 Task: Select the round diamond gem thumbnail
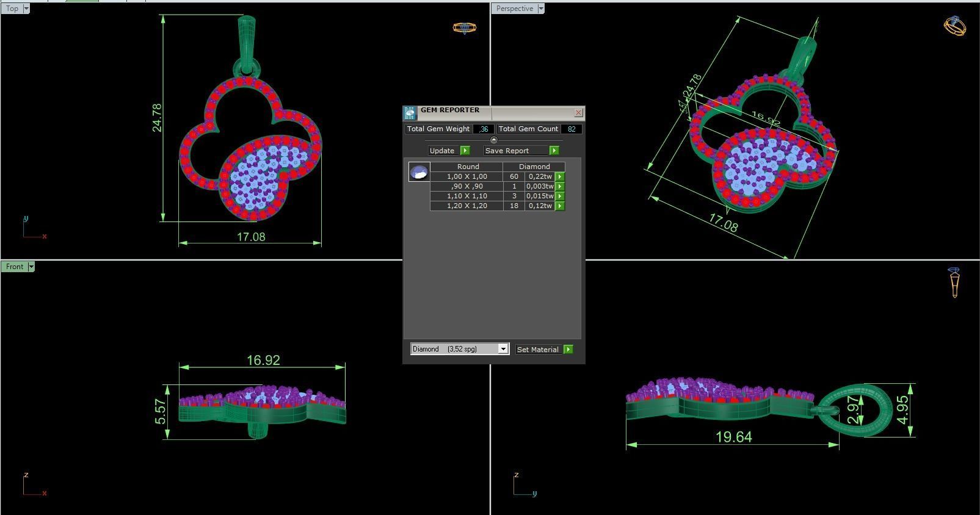click(419, 172)
